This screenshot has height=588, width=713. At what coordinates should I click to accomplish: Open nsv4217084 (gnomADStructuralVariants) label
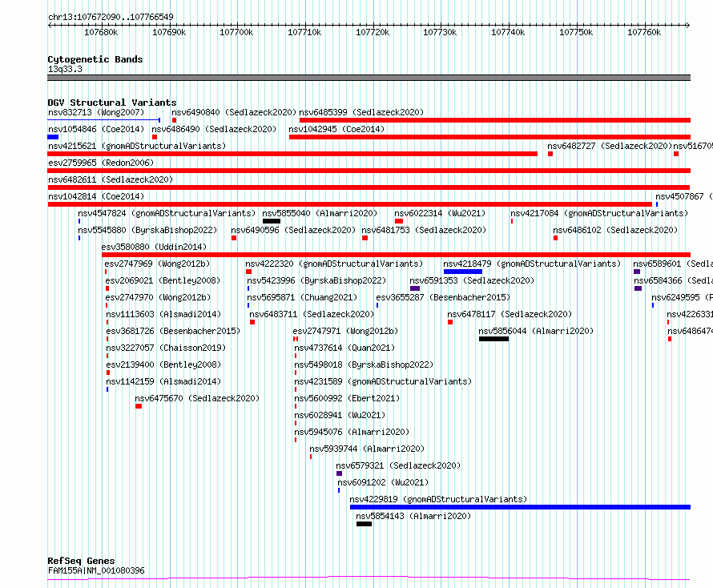pos(599,213)
